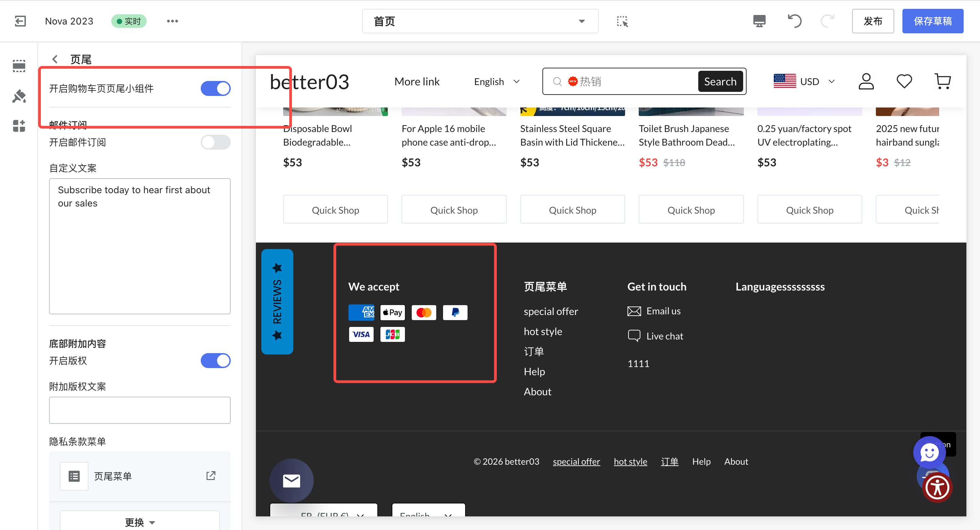Disable the copyright switch
Viewport: 980px width, 530px height.
tap(215, 361)
